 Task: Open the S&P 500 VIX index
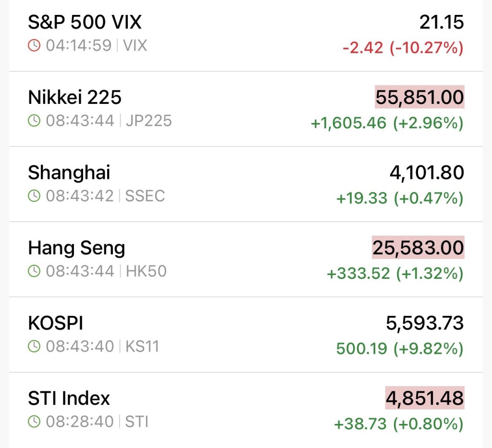click(85, 22)
